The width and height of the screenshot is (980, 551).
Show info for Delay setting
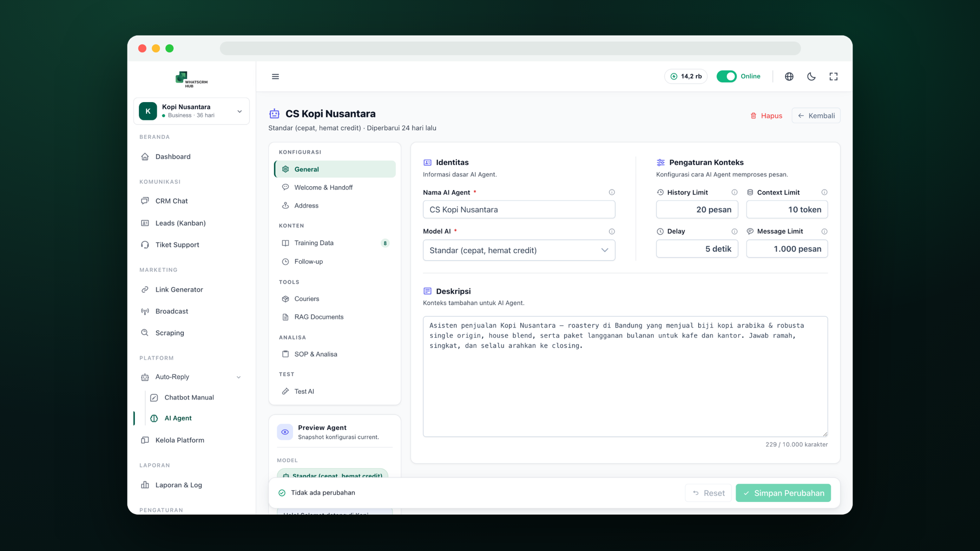734,232
